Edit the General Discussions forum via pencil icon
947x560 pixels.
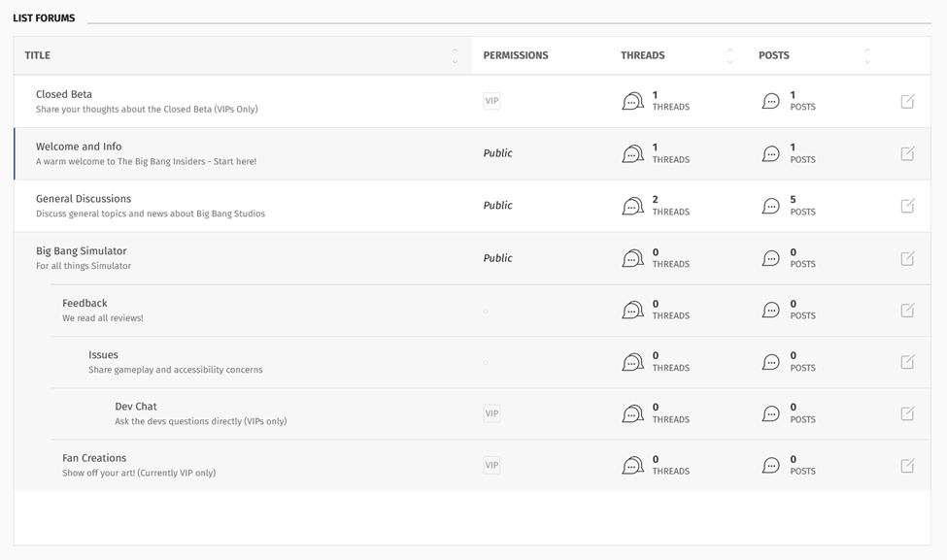pos(907,206)
